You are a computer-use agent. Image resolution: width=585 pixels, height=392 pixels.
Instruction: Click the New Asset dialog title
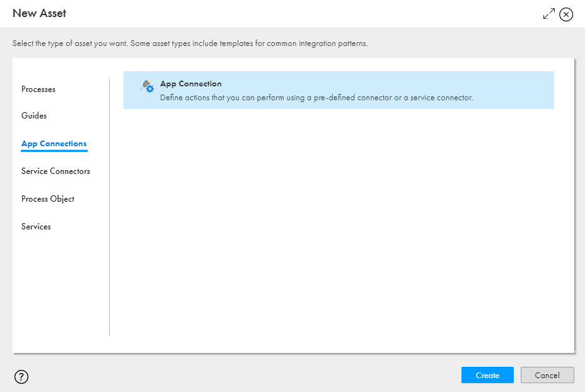pyautogui.click(x=39, y=13)
